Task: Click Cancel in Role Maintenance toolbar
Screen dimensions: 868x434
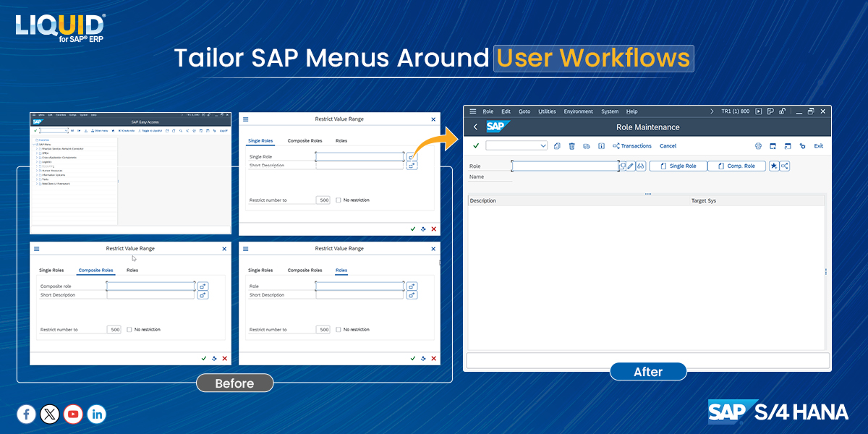Action: coord(668,146)
